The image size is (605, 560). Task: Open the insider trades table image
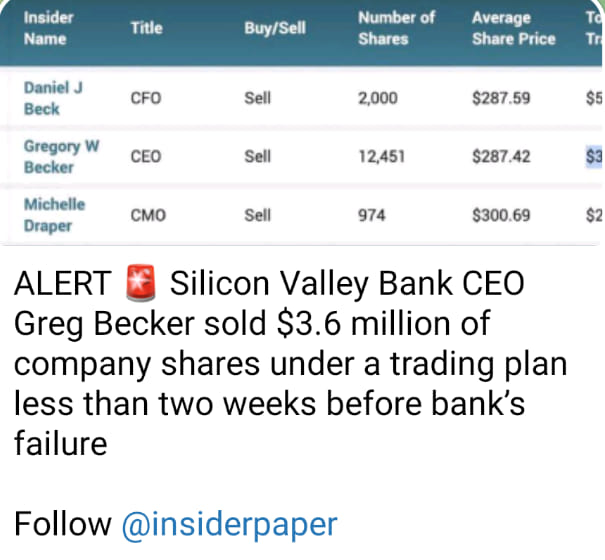[x=301, y=123]
